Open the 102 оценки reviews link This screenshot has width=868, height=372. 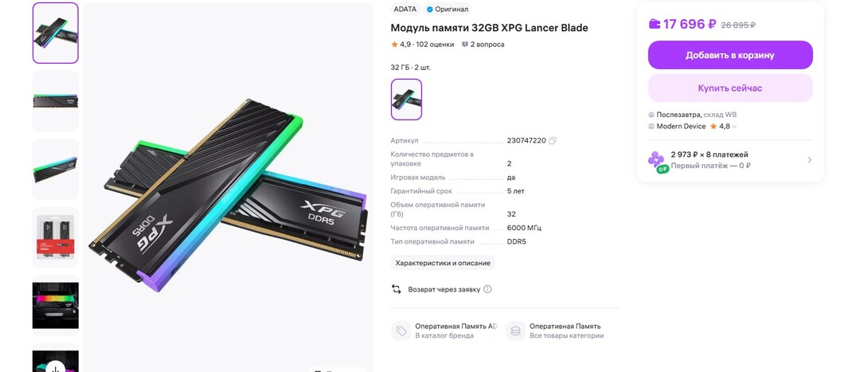[x=435, y=45]
